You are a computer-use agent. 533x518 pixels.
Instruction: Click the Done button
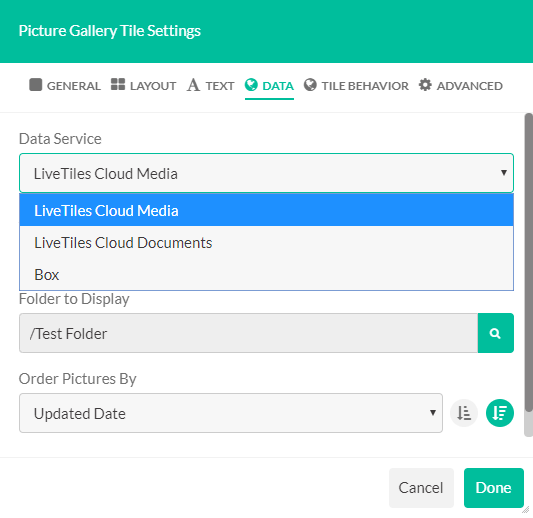click(x=494, y=488)
